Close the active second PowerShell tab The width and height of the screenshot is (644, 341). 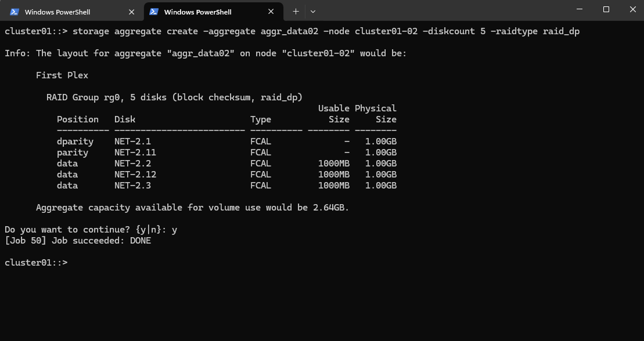(271, 12)
